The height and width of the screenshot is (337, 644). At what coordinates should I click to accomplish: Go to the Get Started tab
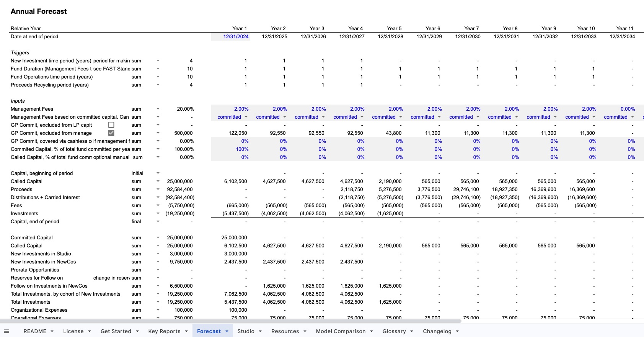pos(116,331)
